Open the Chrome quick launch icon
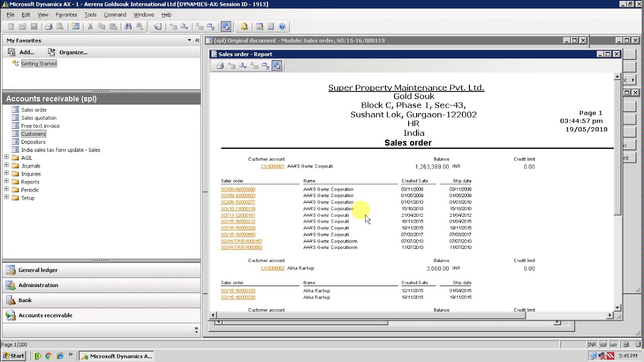 pyautogui.click(x=48, y=356)
